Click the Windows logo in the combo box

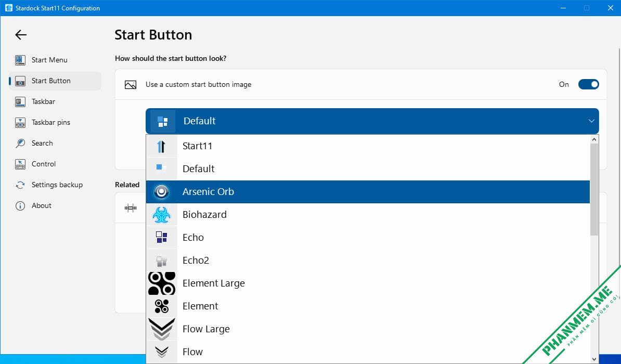pyautogui.click(x=162, y=121)
